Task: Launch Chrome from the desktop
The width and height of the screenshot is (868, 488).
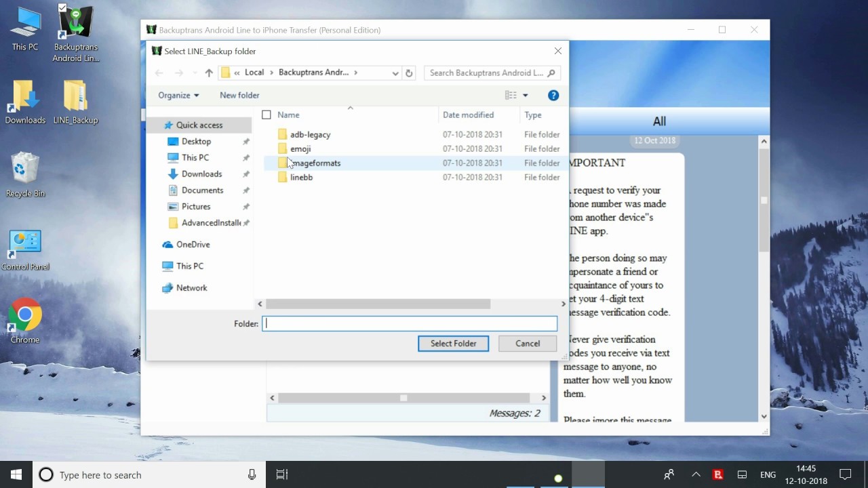Action: pyautogui.click(x=25, y=321)
